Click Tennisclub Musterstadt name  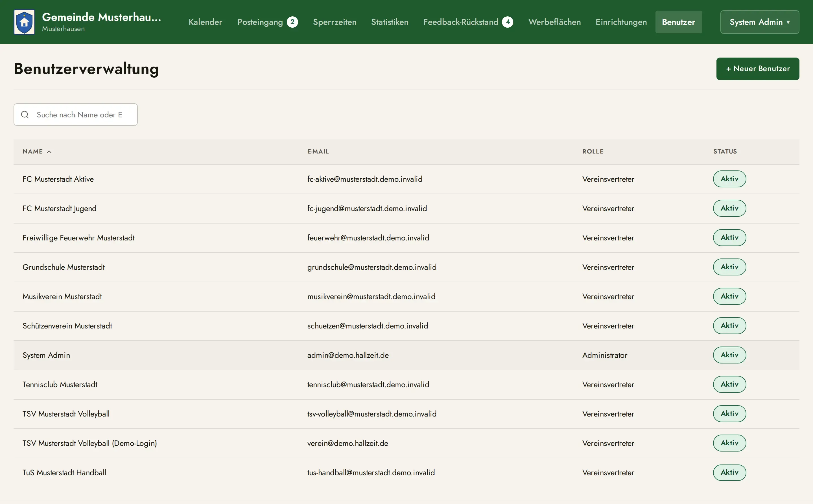60,385
